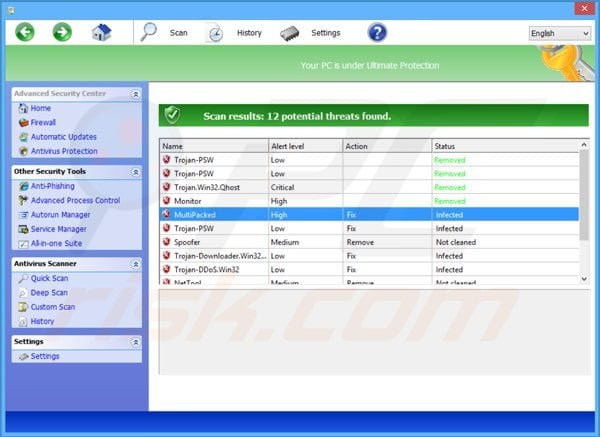600x437 pixels.
Task: Click the sidebar Home icon
Action: 23,108
